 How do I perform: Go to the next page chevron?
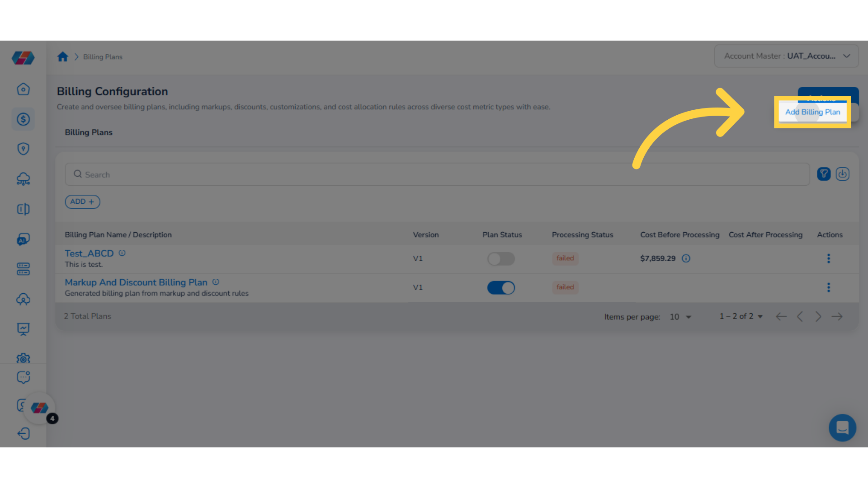818,316
